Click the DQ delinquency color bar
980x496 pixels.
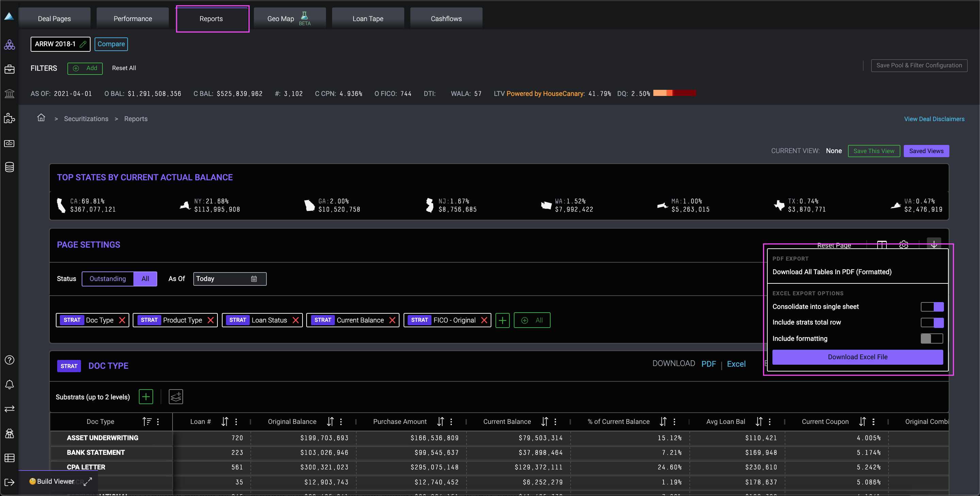(674, 93)
